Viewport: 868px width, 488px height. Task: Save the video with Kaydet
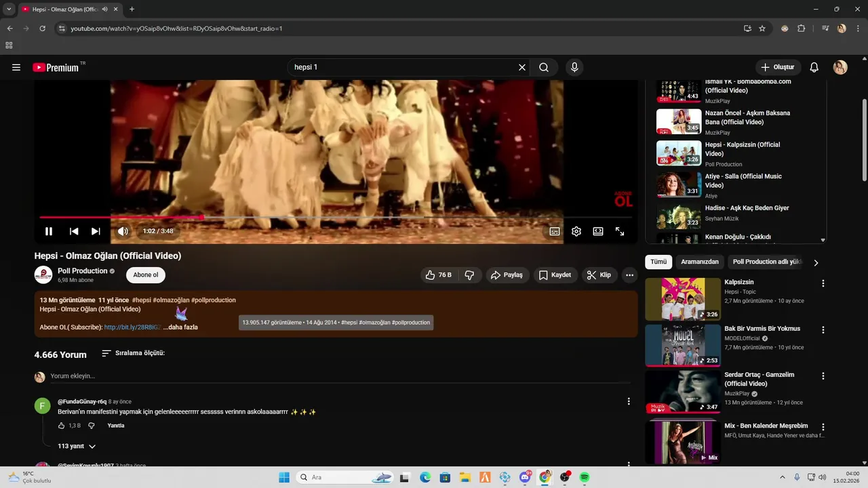point(555,275)
